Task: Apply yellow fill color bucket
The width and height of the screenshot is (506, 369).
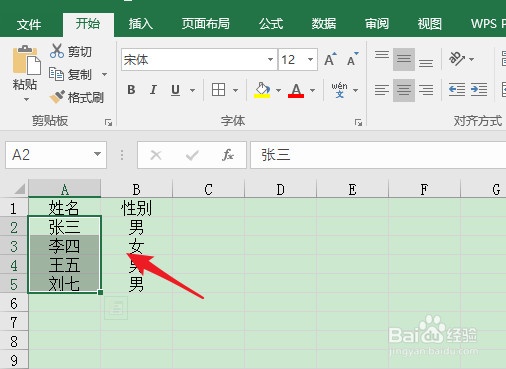Action: pos(262,90)
